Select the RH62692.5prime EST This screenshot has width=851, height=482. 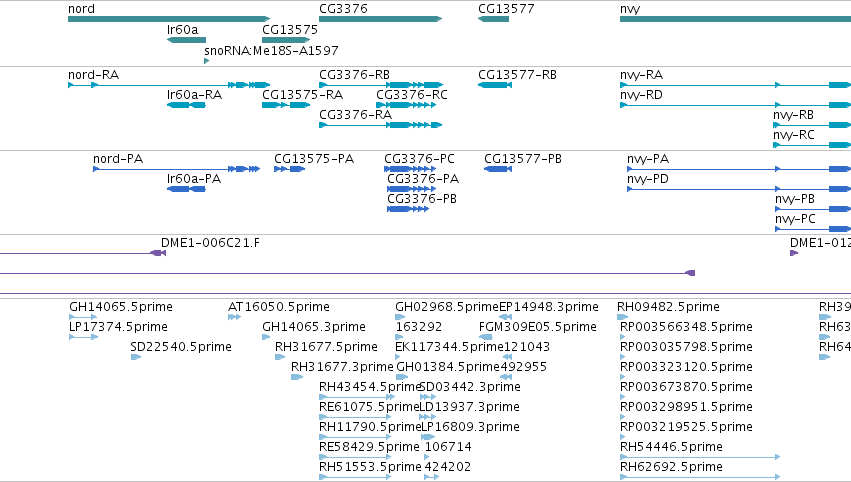pos(700,477)
